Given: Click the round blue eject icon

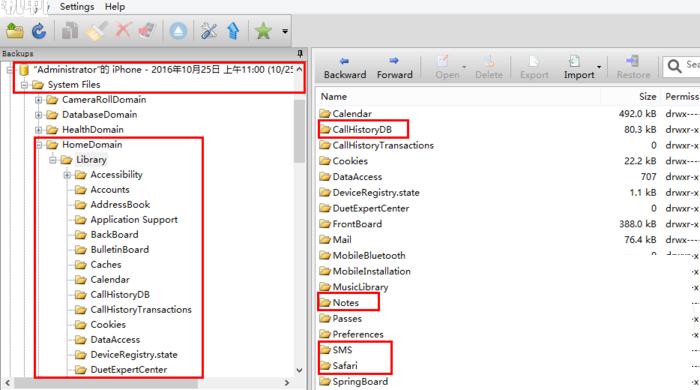Looking at the screenshot, I should pos(178,31).
